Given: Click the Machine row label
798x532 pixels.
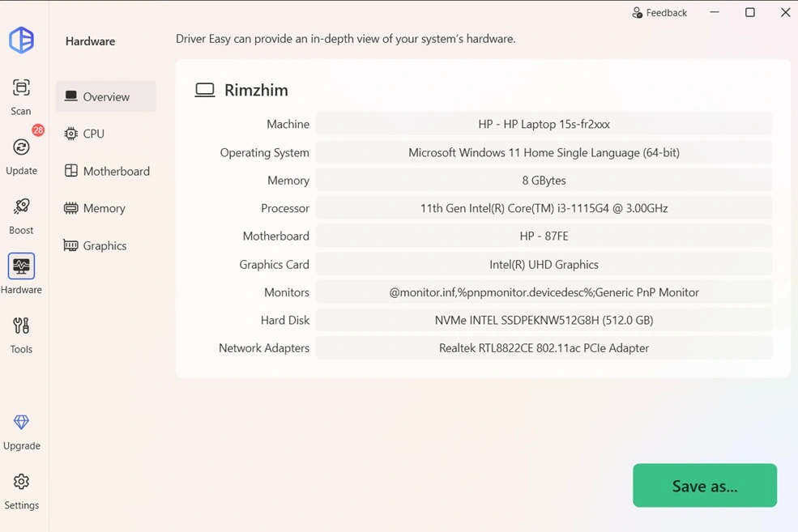Looking at the screenshot, I should [288, 124].
